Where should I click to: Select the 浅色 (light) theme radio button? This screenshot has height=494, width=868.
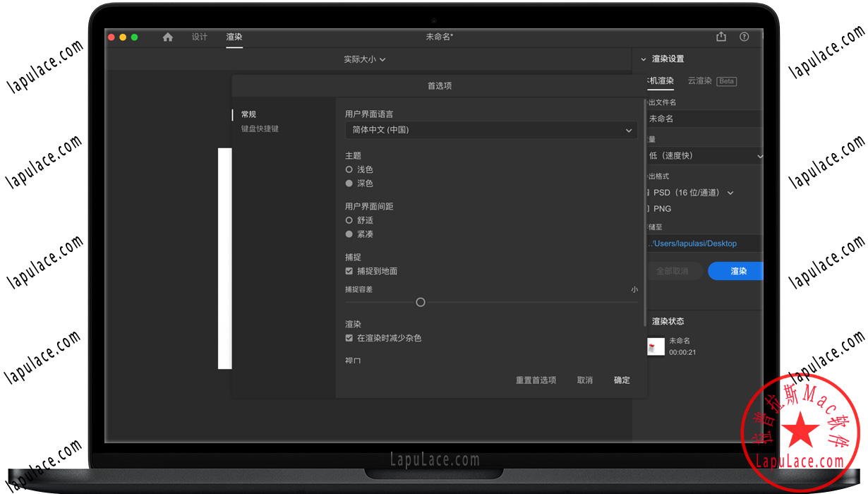(349, 169)
